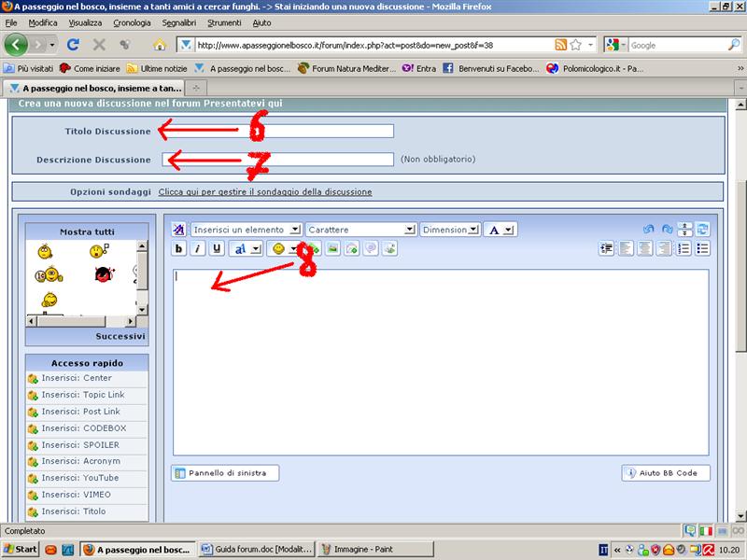Screen dimensions: 747x560
Task: Bookmark this page with the star icon
Action: 576,44
